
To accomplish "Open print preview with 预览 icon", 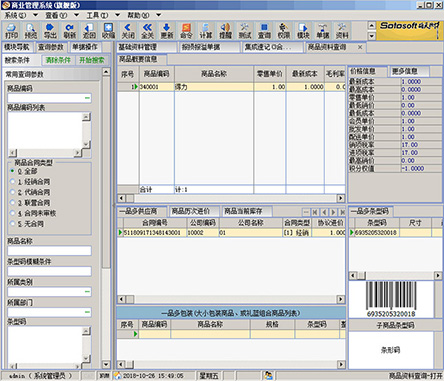I will (31, 31).
